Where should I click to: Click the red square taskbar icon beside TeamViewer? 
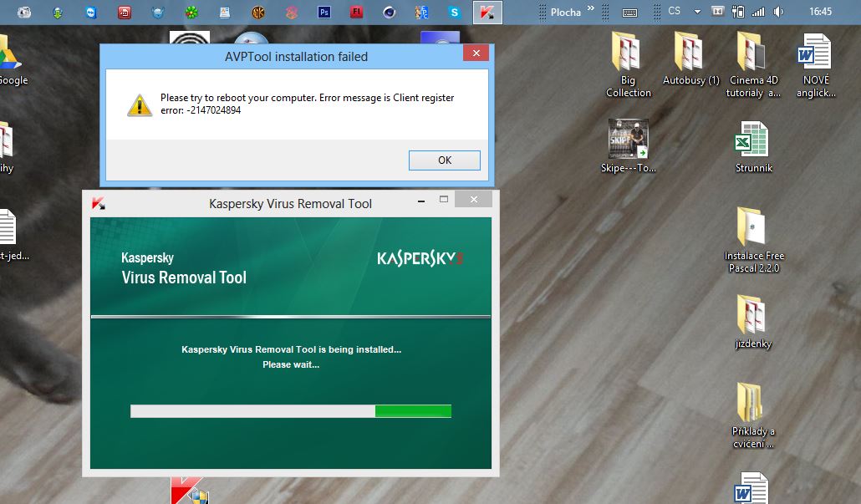[125, 12]
